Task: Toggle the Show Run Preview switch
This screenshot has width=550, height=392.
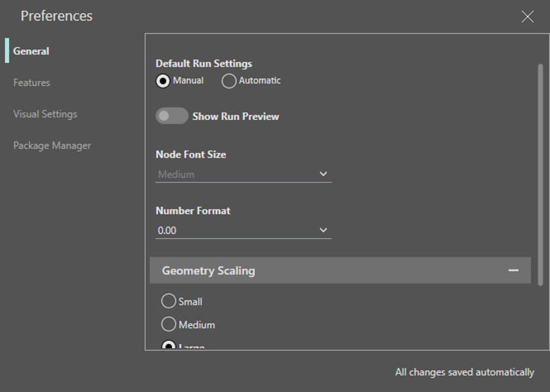Action: point(172,116)
